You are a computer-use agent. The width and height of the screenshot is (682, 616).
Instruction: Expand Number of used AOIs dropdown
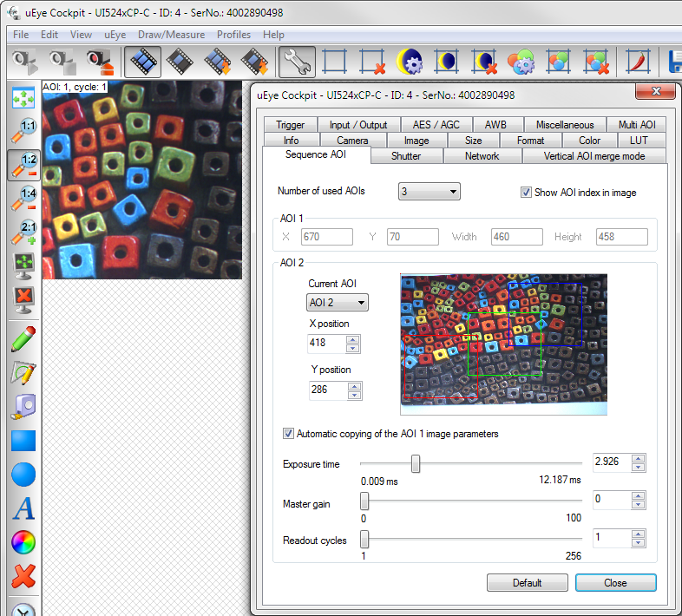click(x=429, y=192)
